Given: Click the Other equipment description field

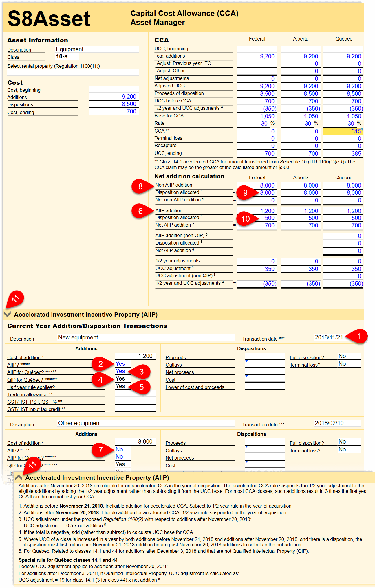Looking at the screenshot, I should tap(146, 423).
